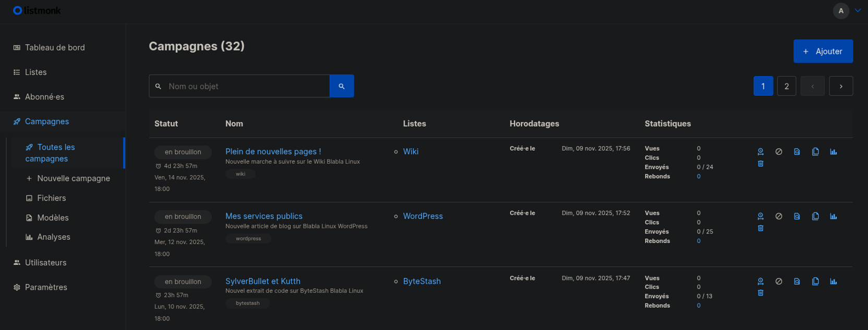868x330 pixels.
Task: Delete the "Mes services publics" campaign
Action: point(761,228)
